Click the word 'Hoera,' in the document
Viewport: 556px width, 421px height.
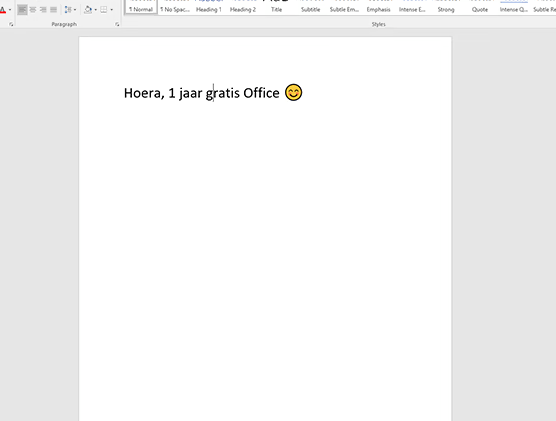click(x=144, y=93)
